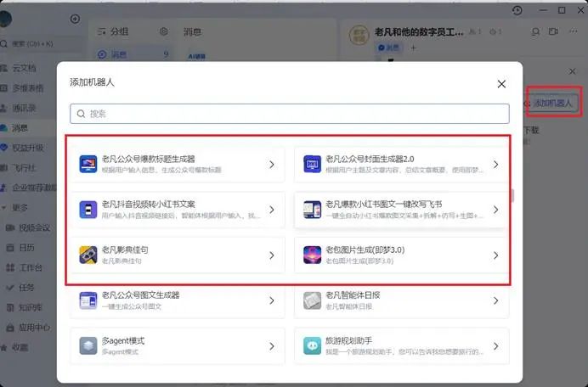The image size is (588, 387).
Task: Click the 分组 settings gear icon
Action: tap(163, 31)
